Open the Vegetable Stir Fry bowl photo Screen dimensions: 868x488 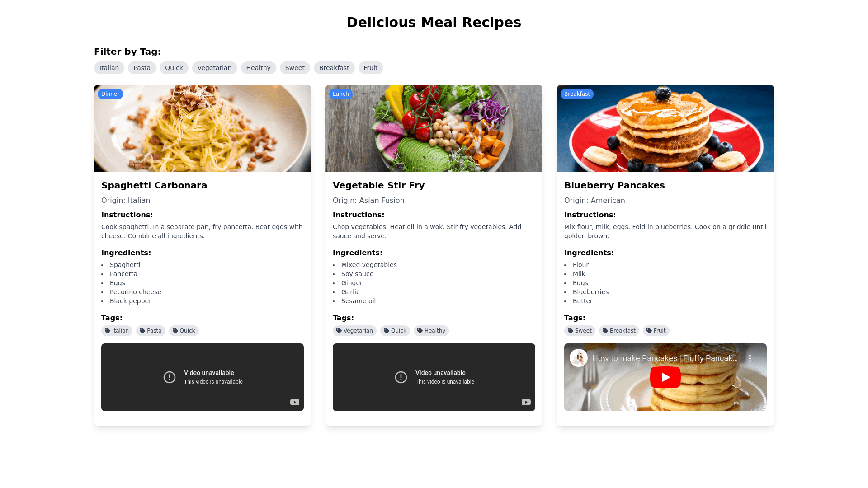(434, 128)
